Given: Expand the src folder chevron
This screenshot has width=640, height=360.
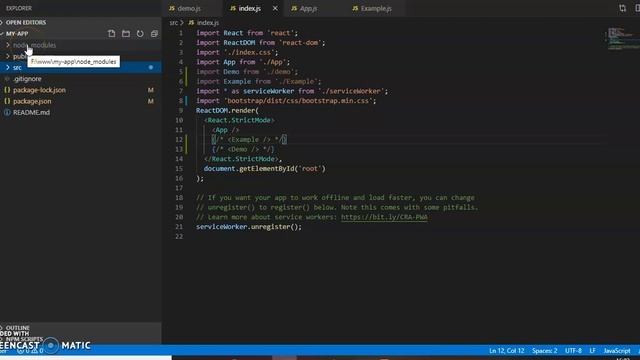Looking at the screenshot, I should (x=8, y=67).
